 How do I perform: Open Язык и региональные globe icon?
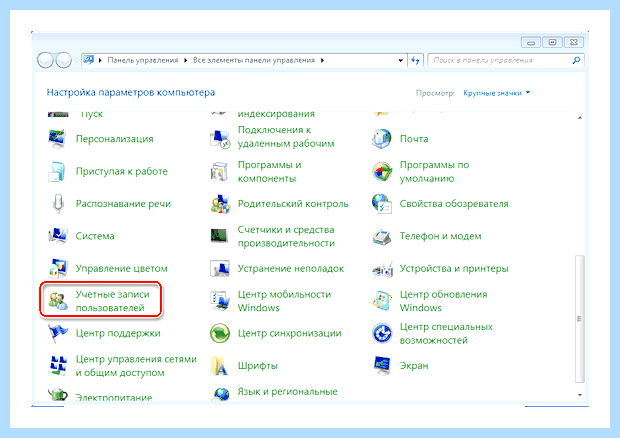pos(221,394)
